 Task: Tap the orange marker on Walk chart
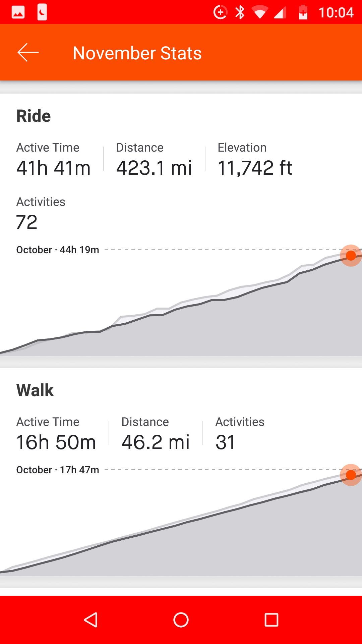tap(351, 475)
